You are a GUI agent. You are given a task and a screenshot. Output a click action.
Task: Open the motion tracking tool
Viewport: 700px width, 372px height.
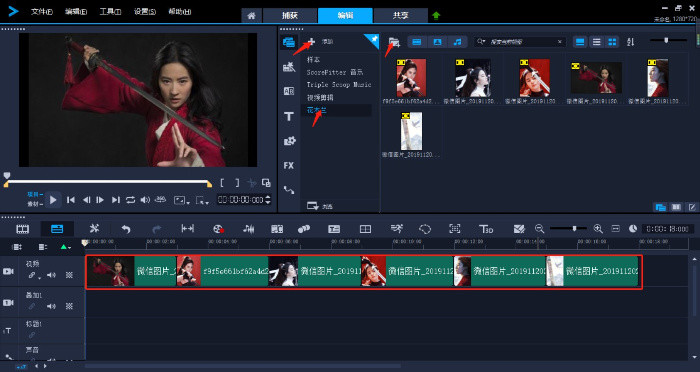coord(304,229)
